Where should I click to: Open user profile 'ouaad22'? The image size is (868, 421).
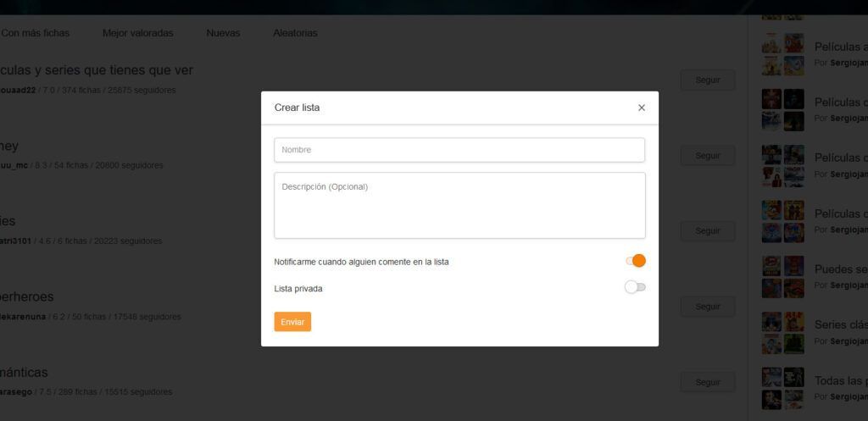tap(18, 90)
